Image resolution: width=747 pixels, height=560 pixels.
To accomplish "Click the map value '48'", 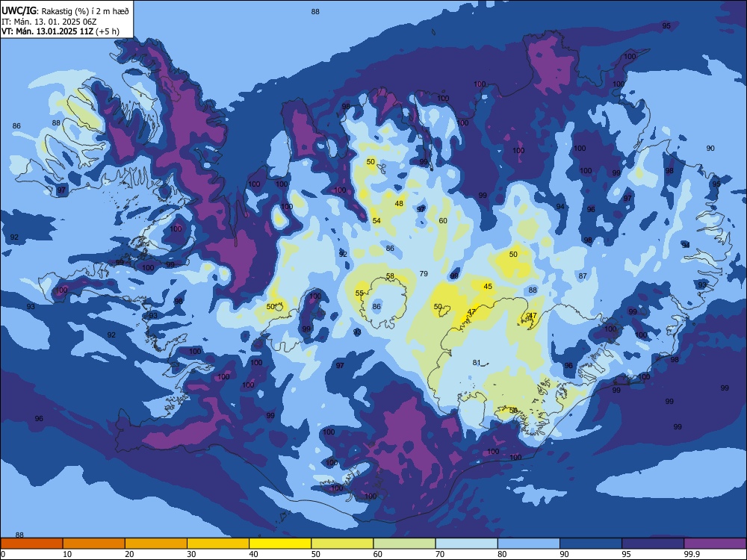I will (399, 203).
